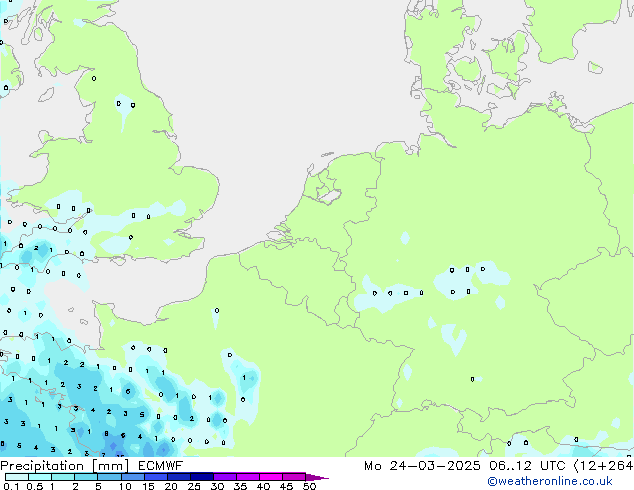Click the legend value label "0.5"
Viewport: 634px width, 490px height.
click(x=35, y=486)
